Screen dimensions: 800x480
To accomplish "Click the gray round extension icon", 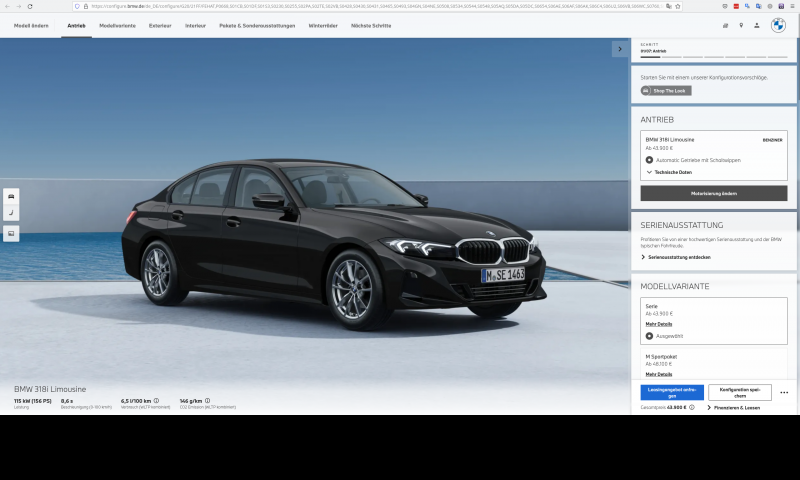I will point(770,6).
